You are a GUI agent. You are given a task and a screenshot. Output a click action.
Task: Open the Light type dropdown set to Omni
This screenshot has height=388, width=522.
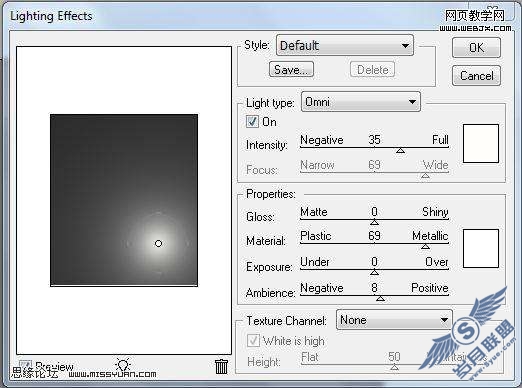coord(360,102)
